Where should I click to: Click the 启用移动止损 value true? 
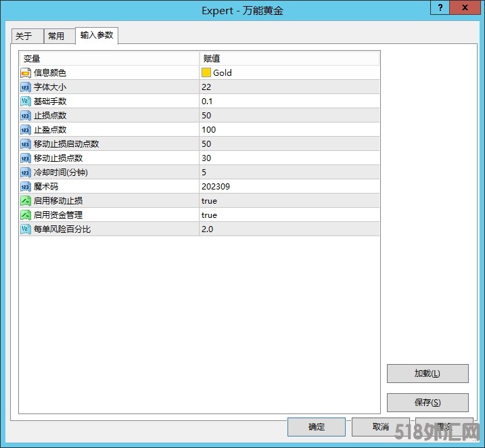pyautogui.click(x=209, y=201)
